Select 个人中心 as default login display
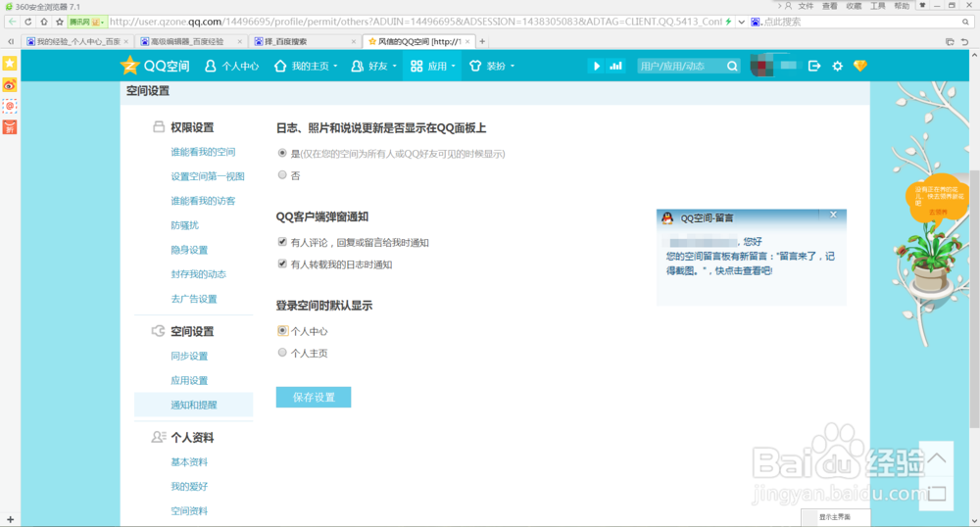 point(282,330)
